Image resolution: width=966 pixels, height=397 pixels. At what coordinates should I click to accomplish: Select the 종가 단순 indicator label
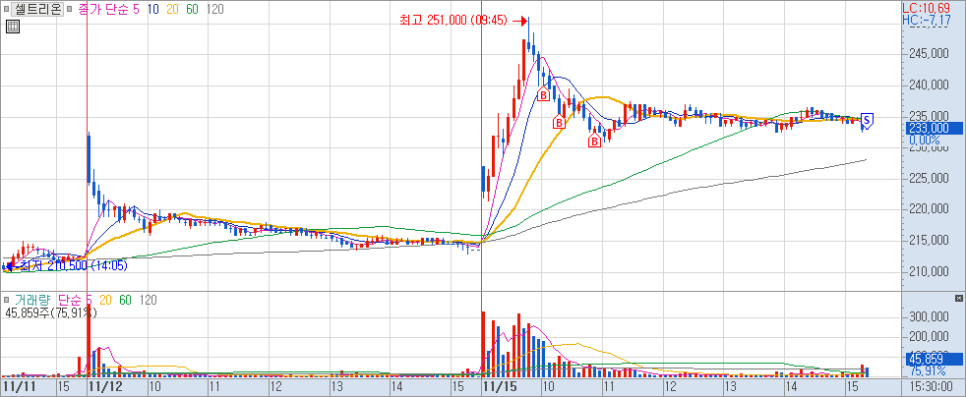pyautogui.click(x=104, y=10)
